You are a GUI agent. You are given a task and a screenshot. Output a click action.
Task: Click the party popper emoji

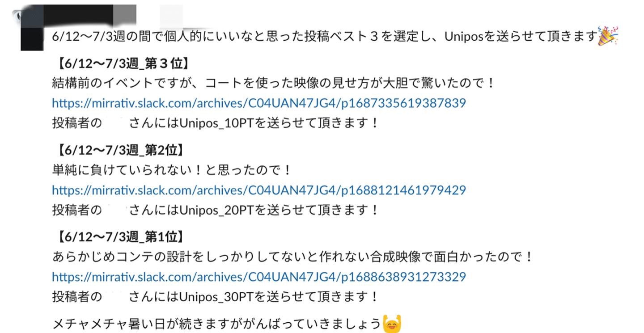coord(608,36)
